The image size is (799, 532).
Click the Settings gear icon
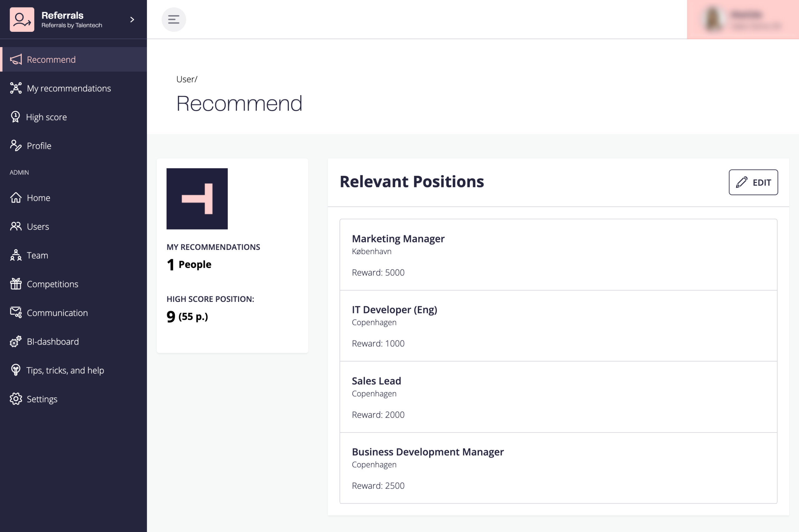(16, 399)
